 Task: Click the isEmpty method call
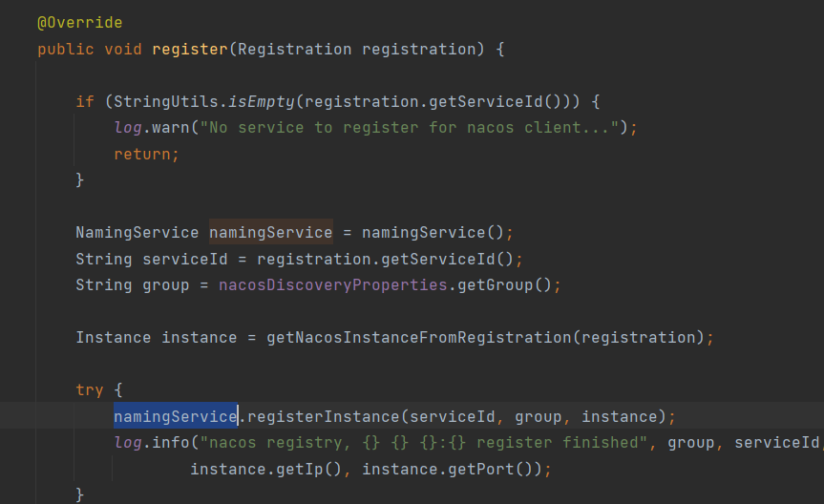[262, 101]
